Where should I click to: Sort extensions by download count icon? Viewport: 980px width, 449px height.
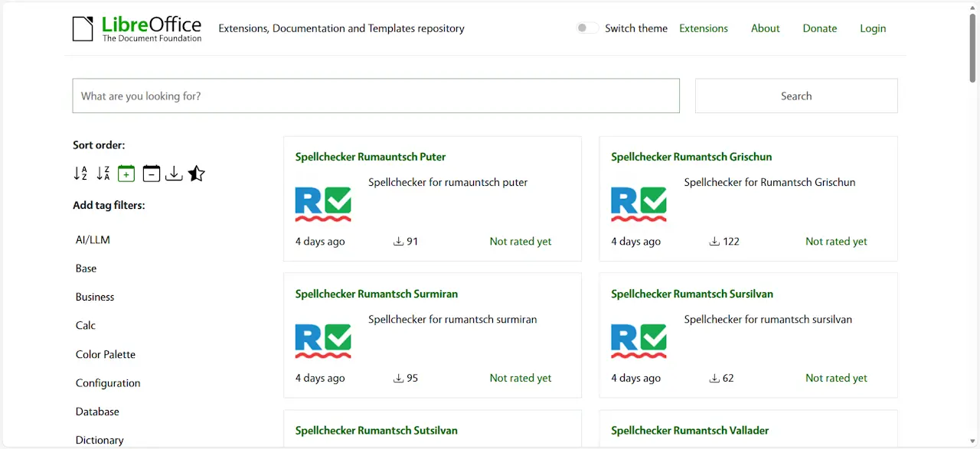tap(174, 174)
